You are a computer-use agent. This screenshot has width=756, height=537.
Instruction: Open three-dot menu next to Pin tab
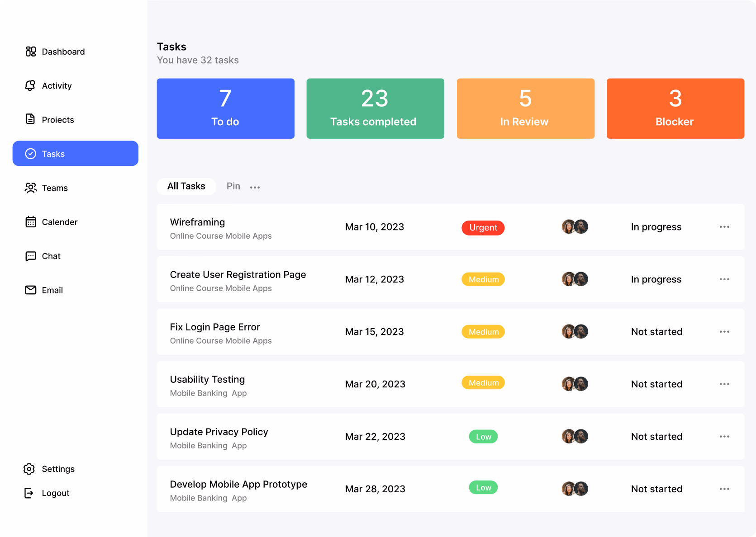pyautogui.click(x=255, y=187)
